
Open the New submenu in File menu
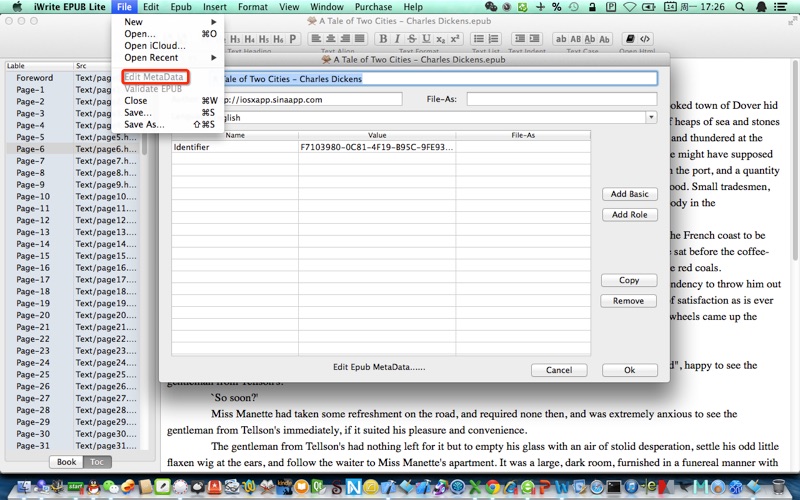coord(168,22)
